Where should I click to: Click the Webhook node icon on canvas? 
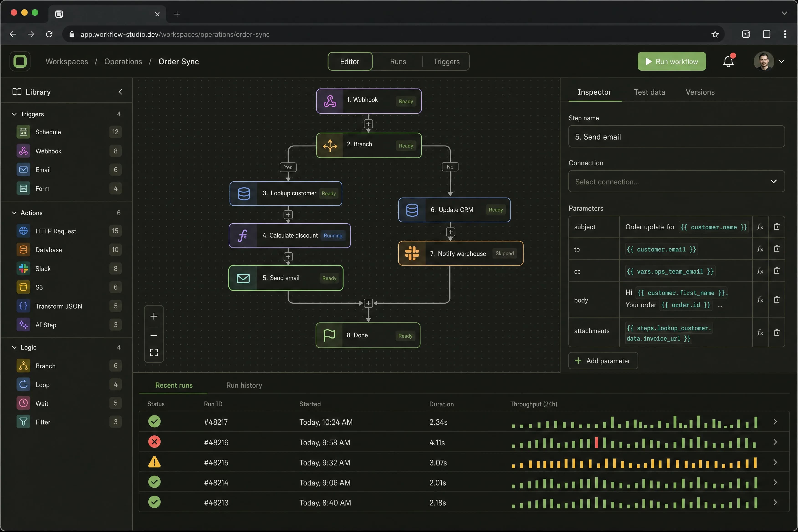click(x=330, y=101)
